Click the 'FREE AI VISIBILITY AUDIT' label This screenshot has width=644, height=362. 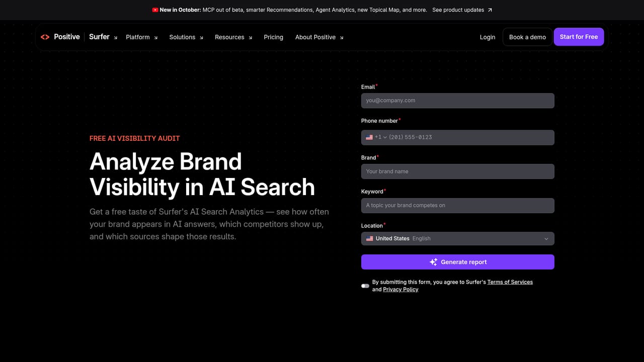coord(135,138)
